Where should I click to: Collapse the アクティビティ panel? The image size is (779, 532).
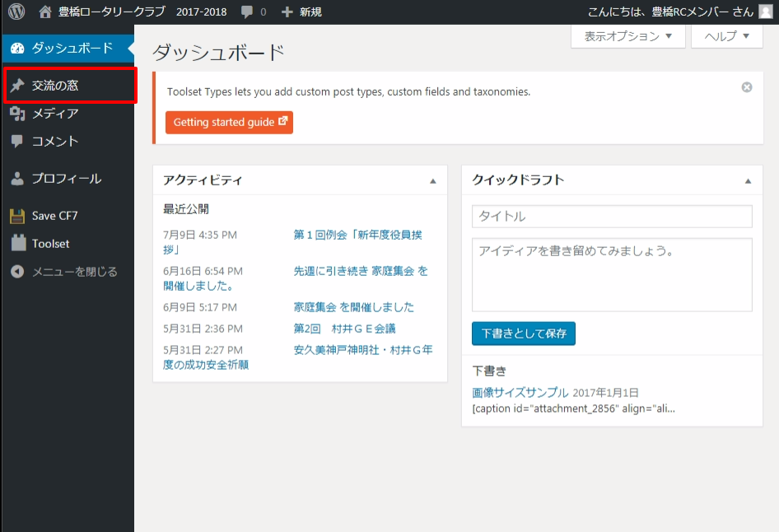click(433, 180)
